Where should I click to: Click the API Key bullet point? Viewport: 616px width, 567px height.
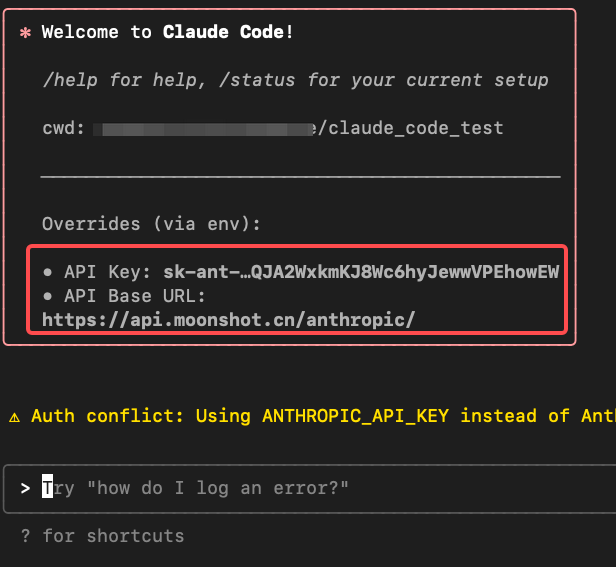(x=48, y=272)
